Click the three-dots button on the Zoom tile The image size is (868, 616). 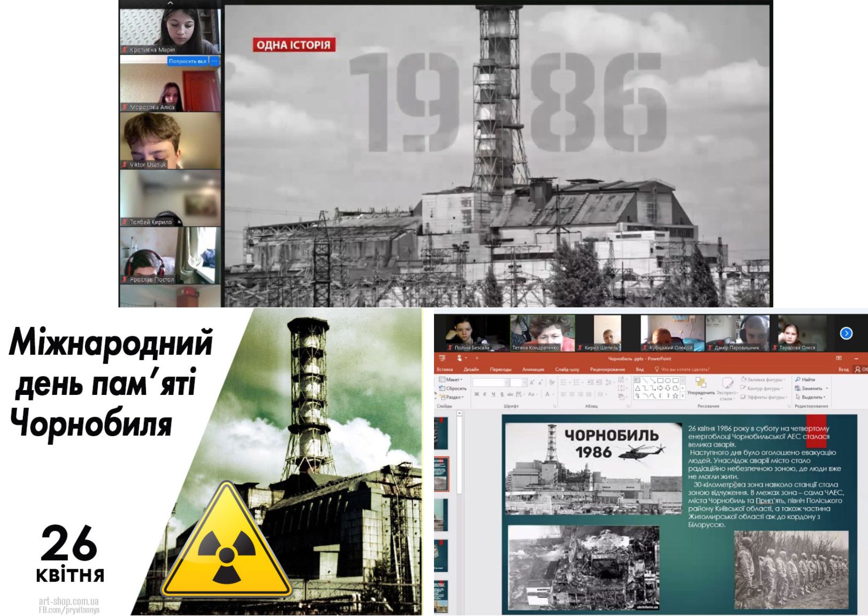pos(214,61)
